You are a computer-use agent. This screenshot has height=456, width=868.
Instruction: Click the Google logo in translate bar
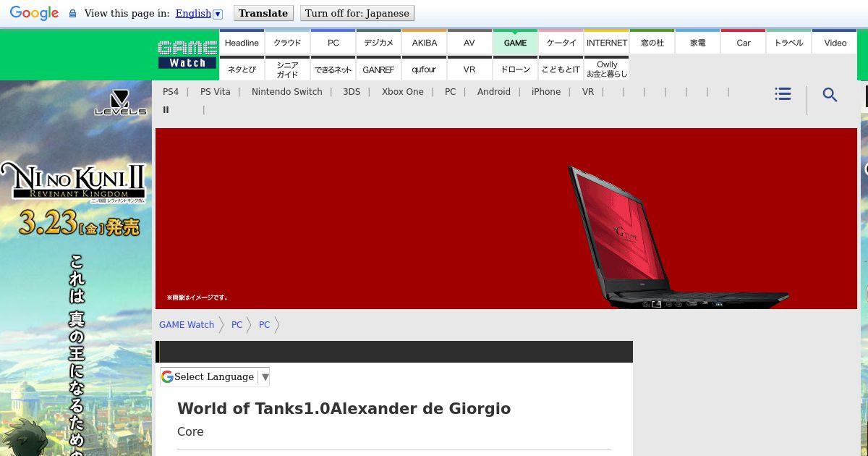pyautogui.click(x=34, y=14)
